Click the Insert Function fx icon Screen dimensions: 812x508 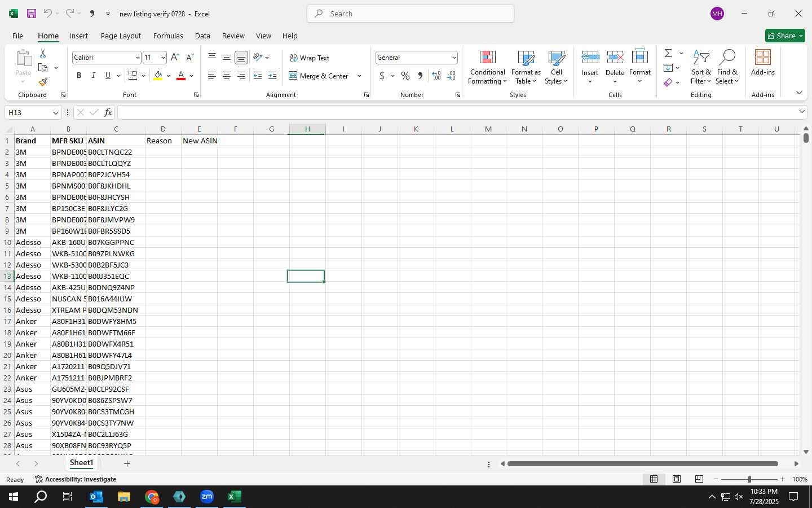[x=108, y=112]
